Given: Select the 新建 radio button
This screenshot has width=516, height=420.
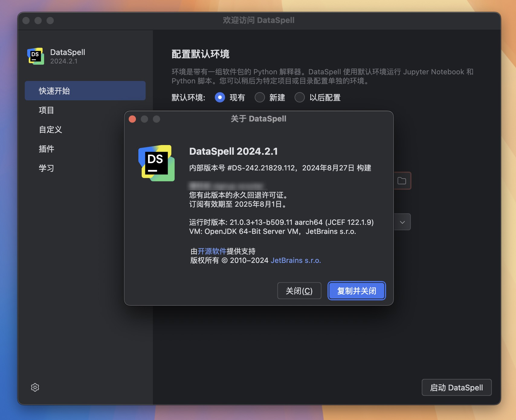Looking at the screenshot, I should pyautogui.click(x=260, y=98).
